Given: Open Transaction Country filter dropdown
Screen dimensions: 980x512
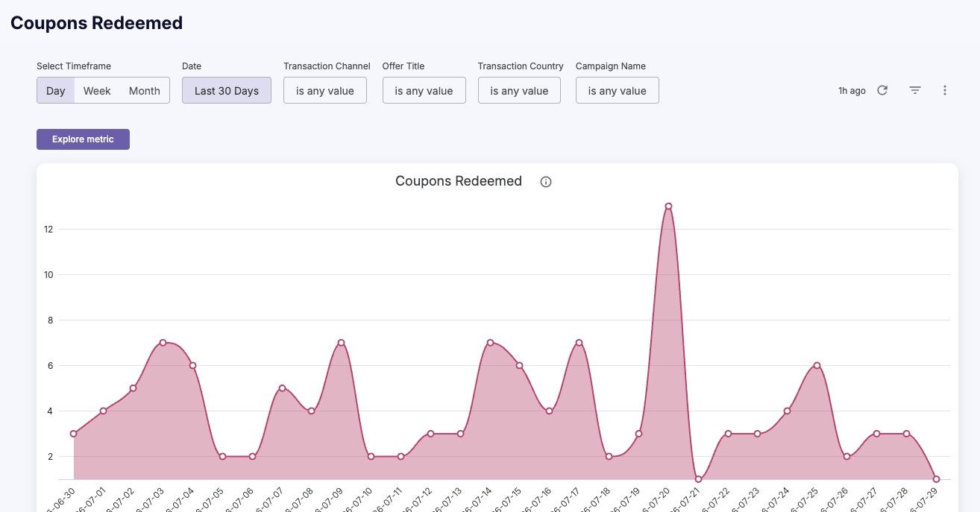Looking at the screenshot, I should point(519,91).
